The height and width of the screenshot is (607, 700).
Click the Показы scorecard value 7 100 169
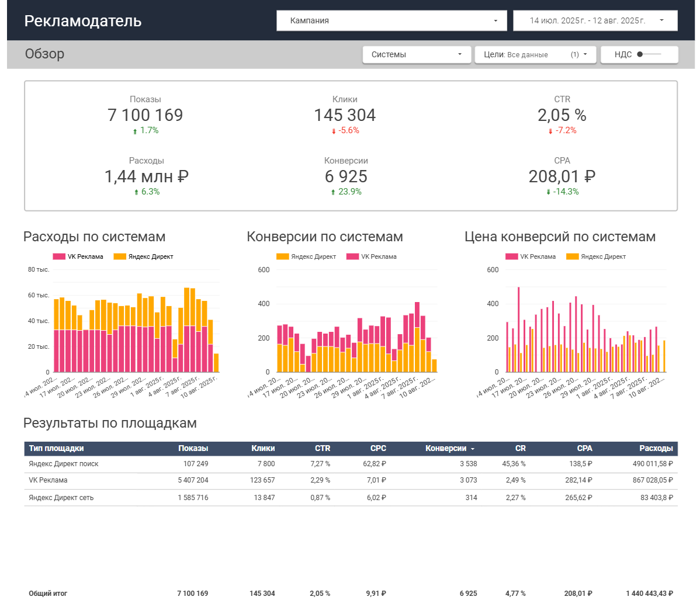pyautogui.click(x=145, y=115)
